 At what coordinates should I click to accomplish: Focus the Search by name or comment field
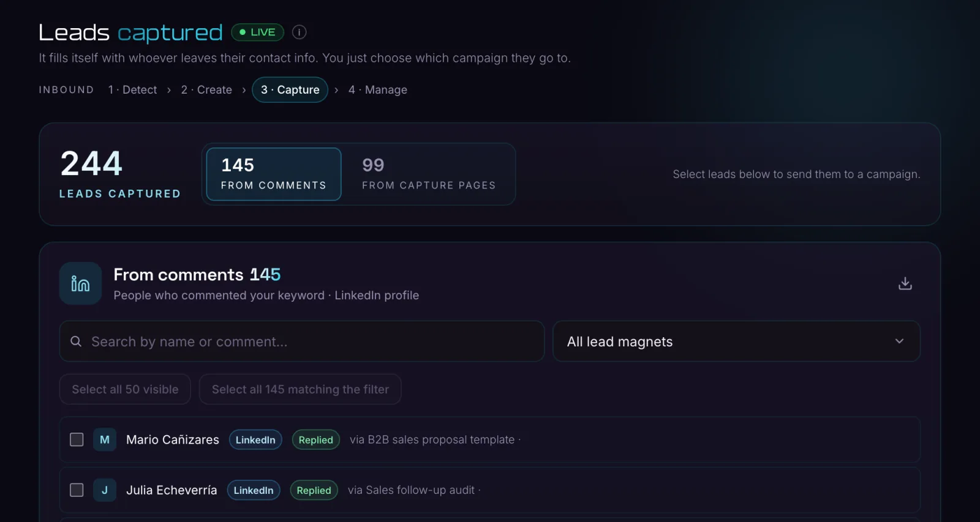[302, 341]
